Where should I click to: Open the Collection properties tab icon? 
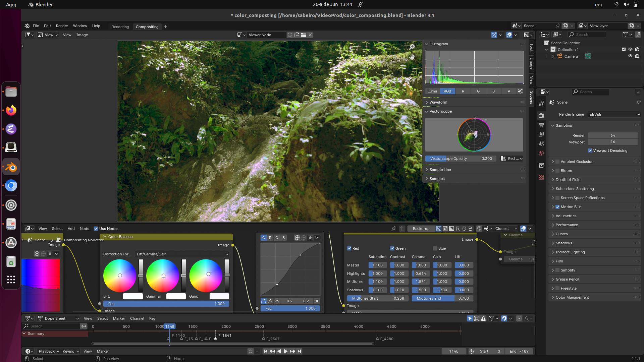[x=541, y=165]
